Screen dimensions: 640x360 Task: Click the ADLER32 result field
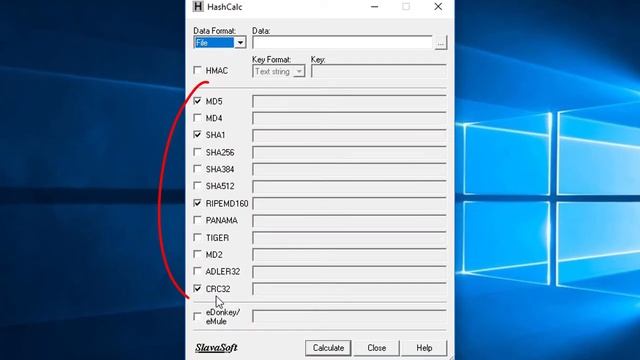pos(349,271)
